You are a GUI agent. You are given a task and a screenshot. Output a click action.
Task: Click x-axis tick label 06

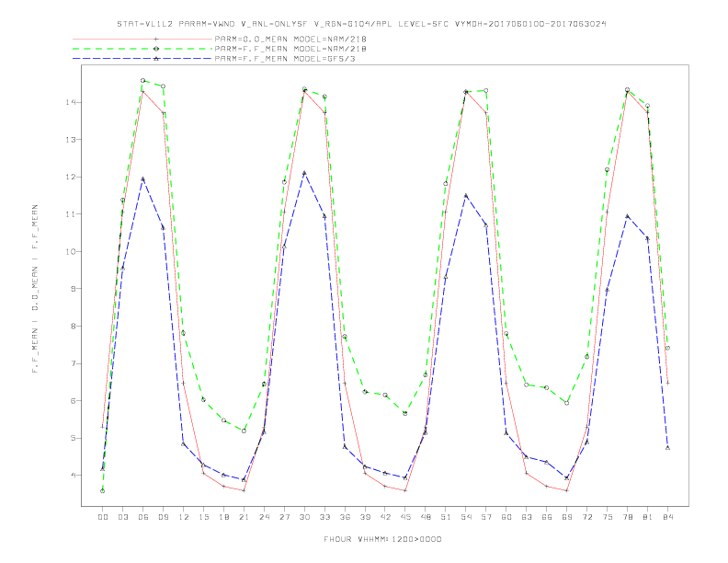pos(143,517)
